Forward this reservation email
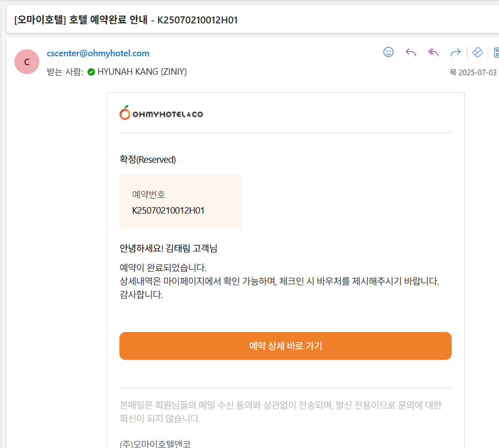499x448 pixels. (455, 52)
